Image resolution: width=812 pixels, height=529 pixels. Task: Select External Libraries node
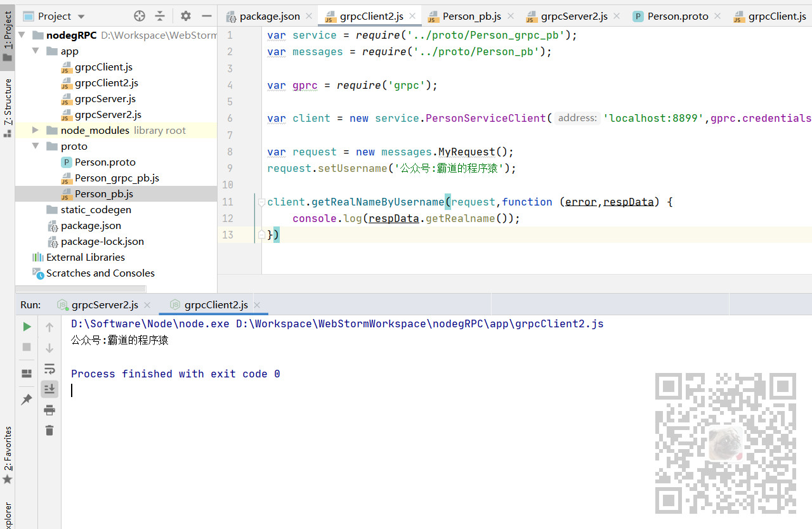[x=85, y=257]
